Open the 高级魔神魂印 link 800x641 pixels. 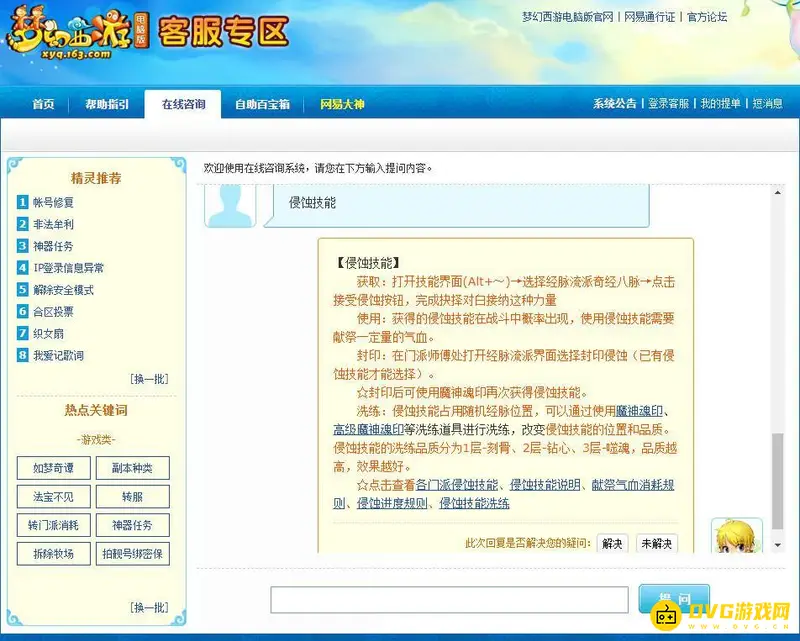tap(368, 430)
